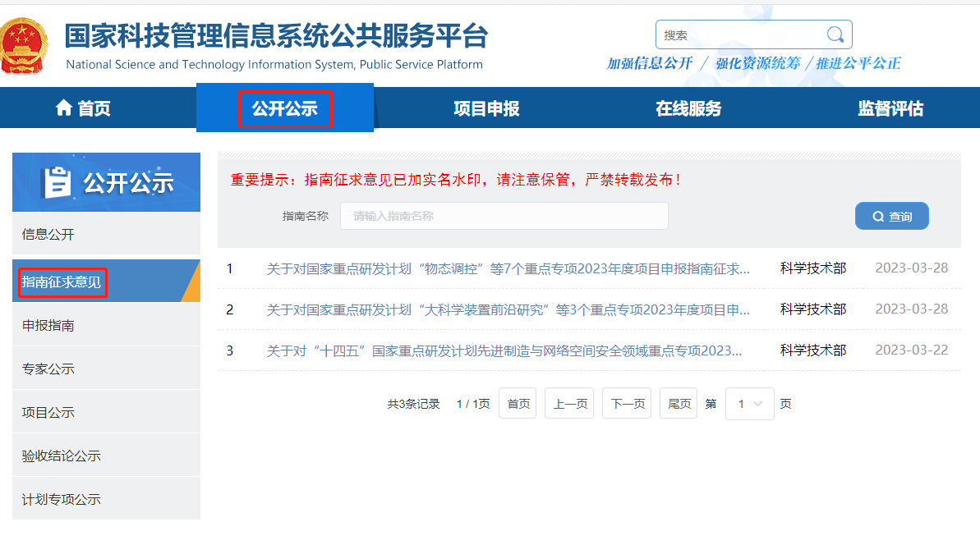Viewport: 980px width, 545px height.
Task: Click the search magnifier icon in header
Action: point(835,34)
